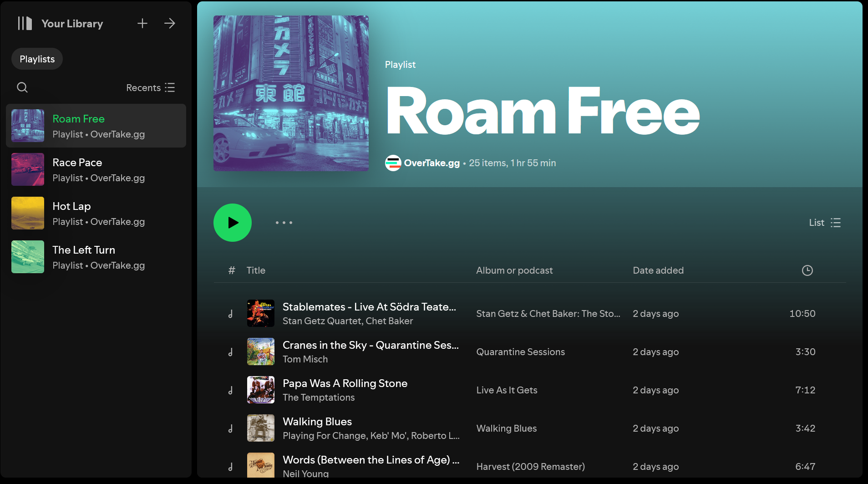Image resolution: width=868 pixels, height=484 pixels.
Task: Open Live As It Gets album
Action: (x=507, y=390)
